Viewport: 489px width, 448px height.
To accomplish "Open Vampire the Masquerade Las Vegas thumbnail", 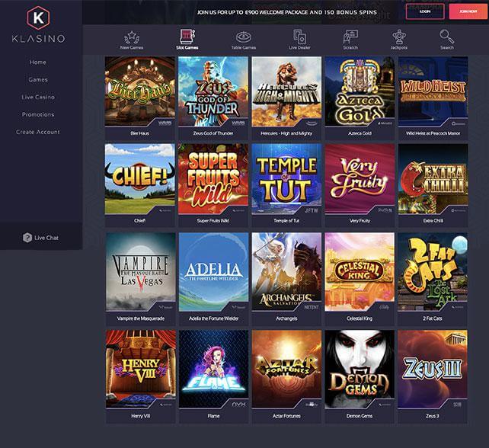I will pyautogui.click(x=141, y=272).
